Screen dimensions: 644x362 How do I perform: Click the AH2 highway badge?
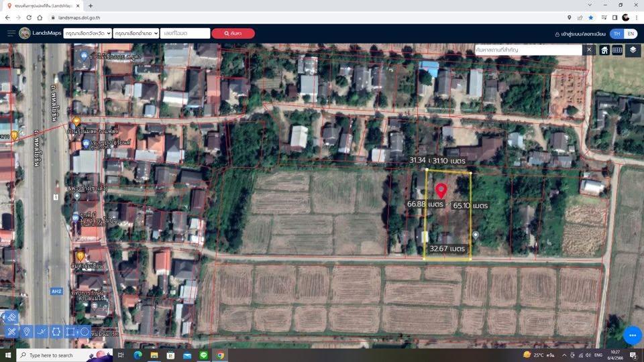point(56,292)
